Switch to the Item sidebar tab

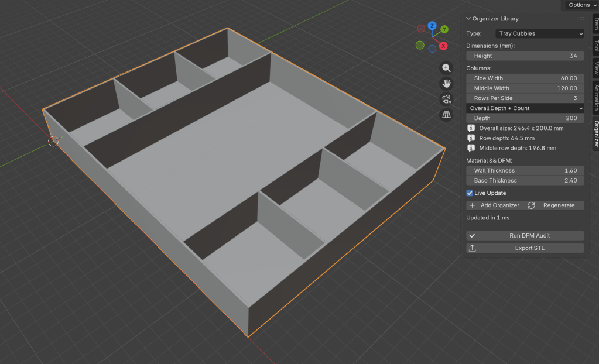click(595, 23)
